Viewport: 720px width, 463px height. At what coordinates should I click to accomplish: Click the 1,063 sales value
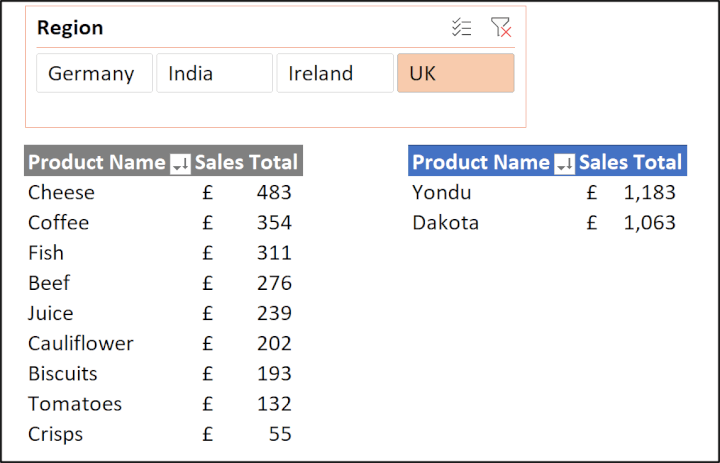[x=649, y=222]
